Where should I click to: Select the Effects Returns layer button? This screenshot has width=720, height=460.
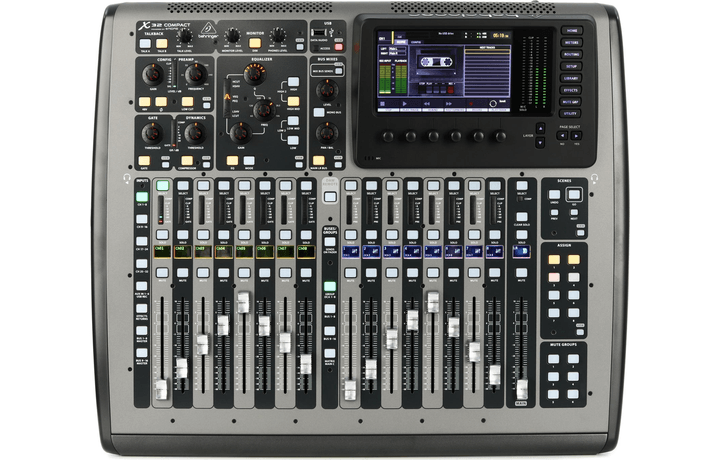click(x=142, y=308)
